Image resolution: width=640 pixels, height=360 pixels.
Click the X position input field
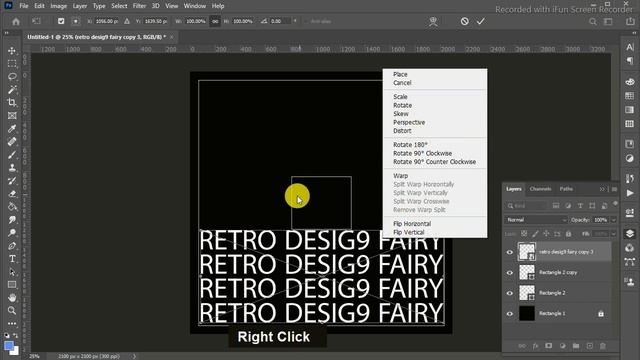click(x=107, y=21)
